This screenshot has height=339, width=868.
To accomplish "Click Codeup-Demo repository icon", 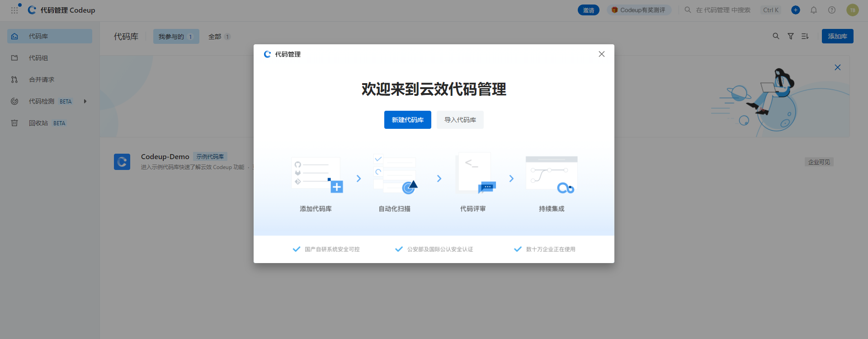I will click(x=122, y=162).
